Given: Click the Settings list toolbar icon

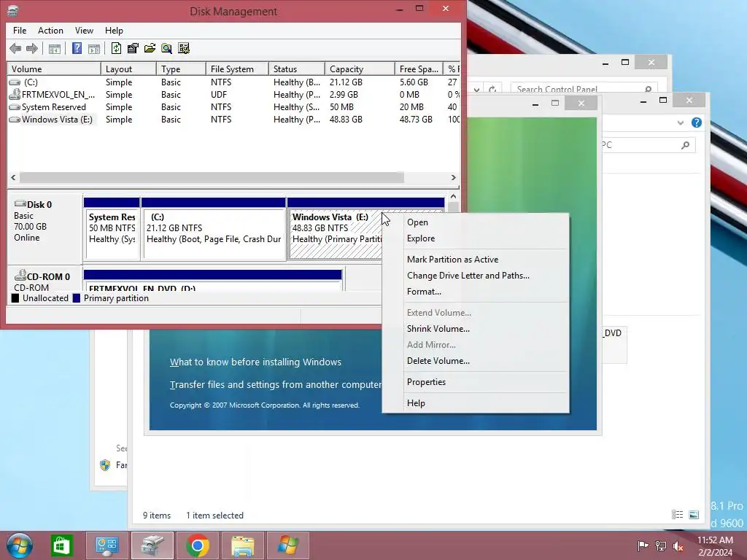Looking at the screenshot, I should click(x=183, y=48).
